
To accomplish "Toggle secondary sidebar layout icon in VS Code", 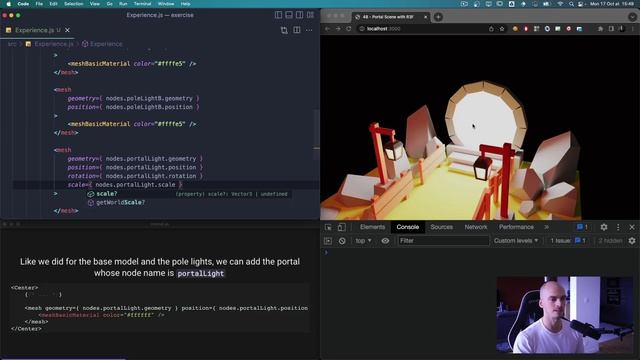I will [300, 15].
